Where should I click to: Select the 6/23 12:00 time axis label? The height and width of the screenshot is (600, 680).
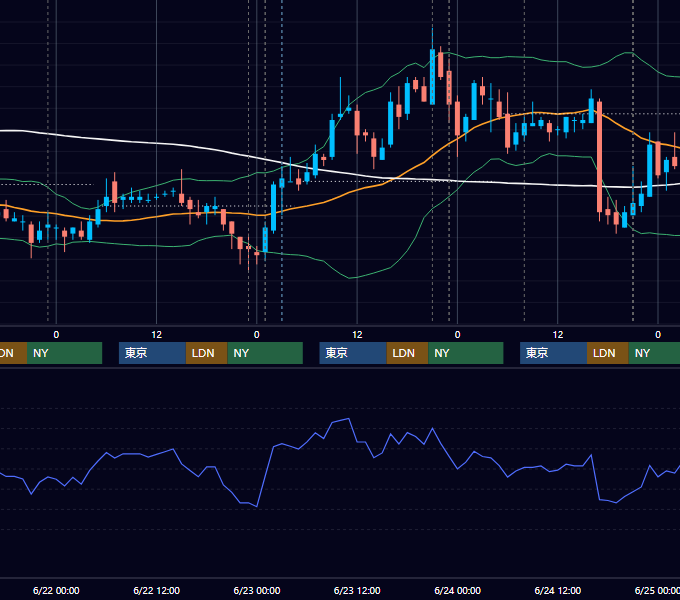(x=357, y=590)
